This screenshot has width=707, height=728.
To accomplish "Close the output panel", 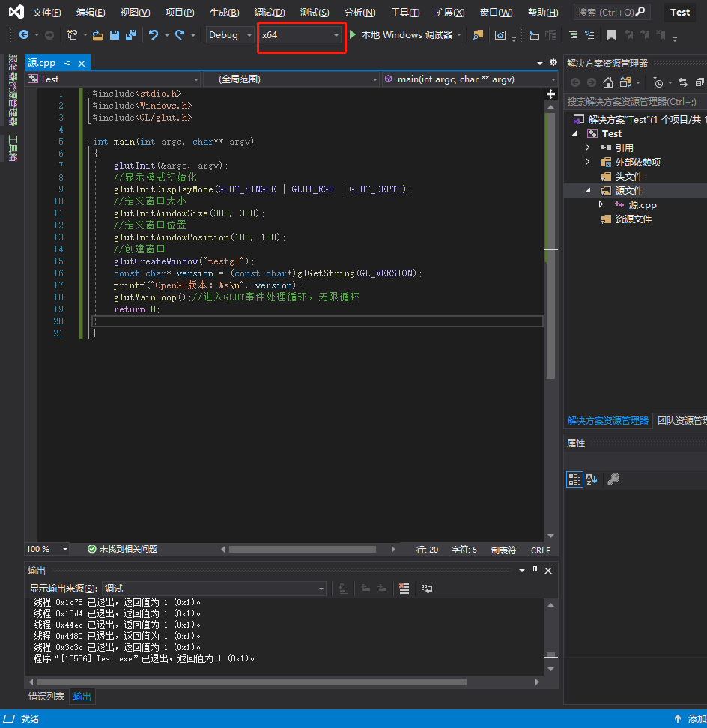I will (x=548, y=571).
